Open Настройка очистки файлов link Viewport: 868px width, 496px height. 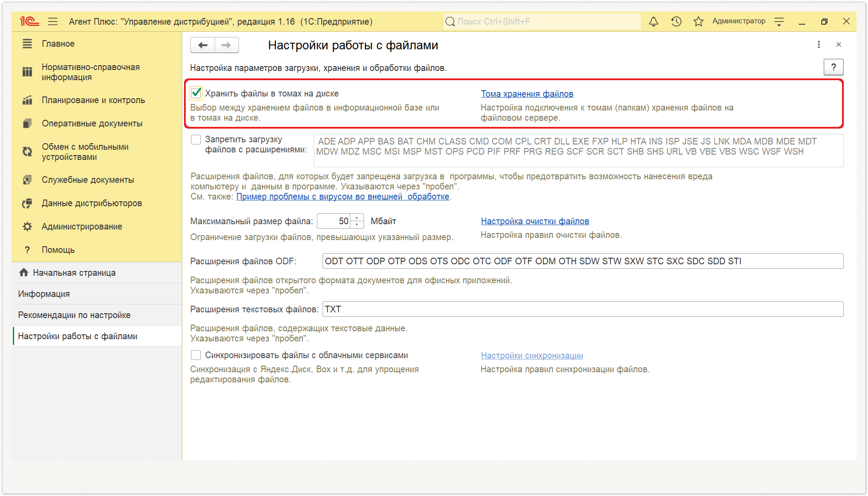(x=535, y=221)
